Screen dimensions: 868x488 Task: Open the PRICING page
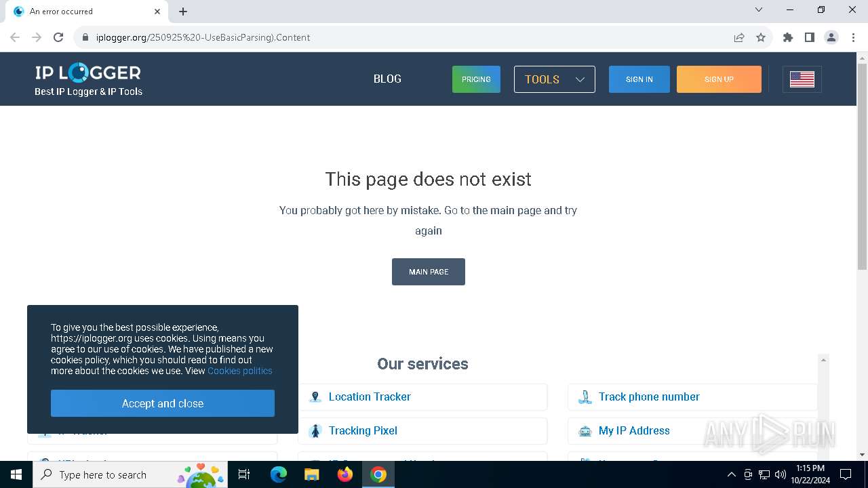(x=476, y=79)
